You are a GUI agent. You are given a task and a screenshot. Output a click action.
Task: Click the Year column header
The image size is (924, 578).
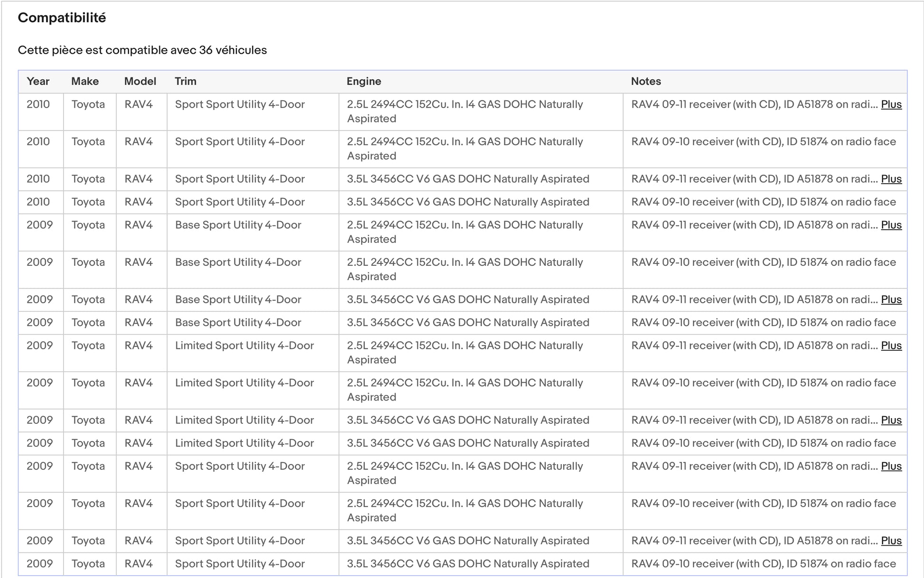click(38, 81)
